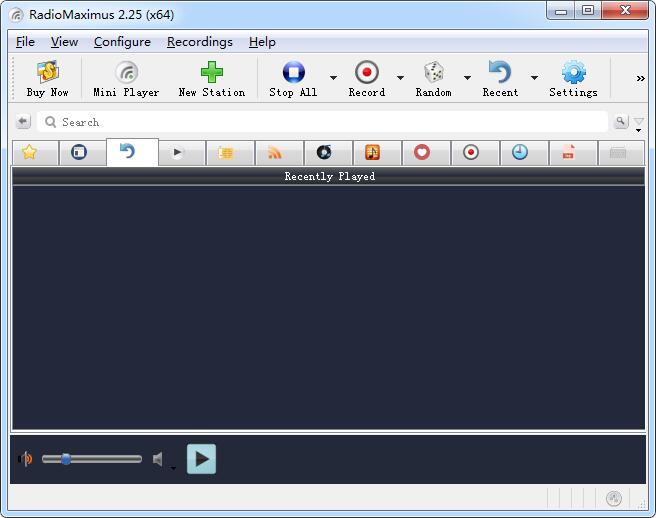Select the Recently Played undo-arrow tab

(132, 152)
